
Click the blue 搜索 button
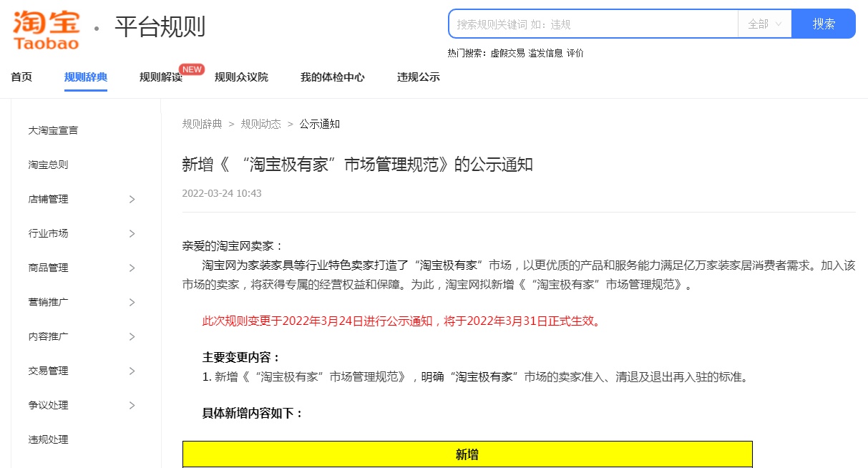click(824, 24)
